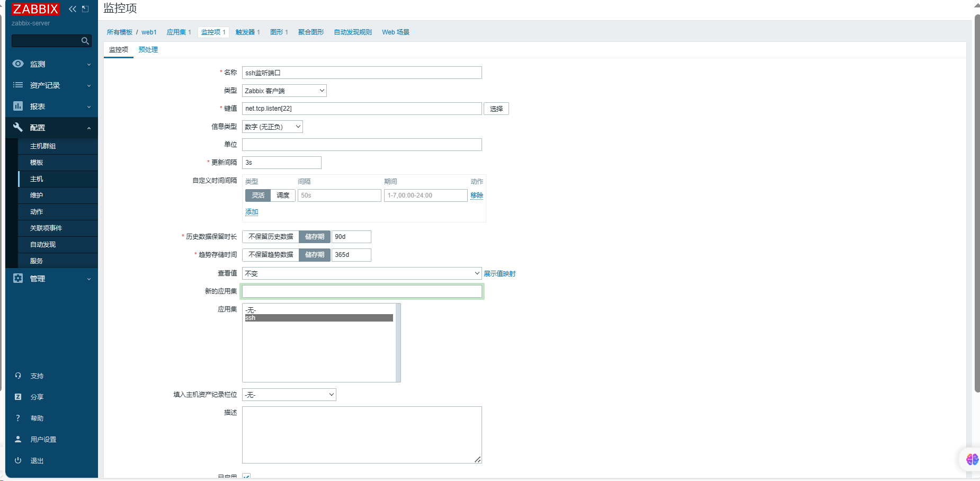Choose 储存期 for trend storage
The width and height of the screenshot is (980, 481).
click(315, 255)
